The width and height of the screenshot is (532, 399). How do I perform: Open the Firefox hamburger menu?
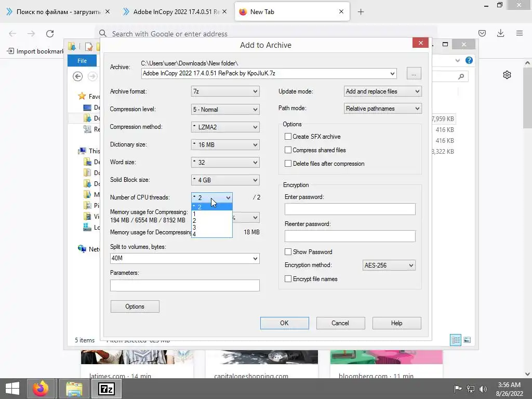coord(520,33)
